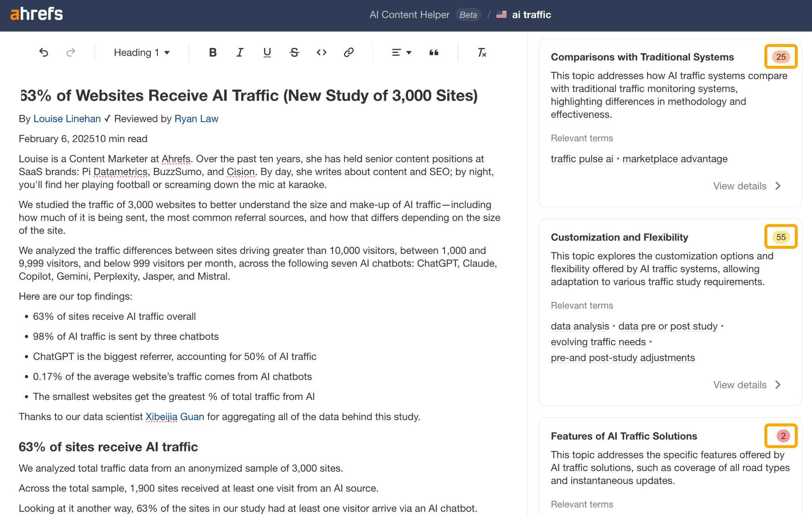
Task: Toggle Strikethrough formatting
Action: 294,52
